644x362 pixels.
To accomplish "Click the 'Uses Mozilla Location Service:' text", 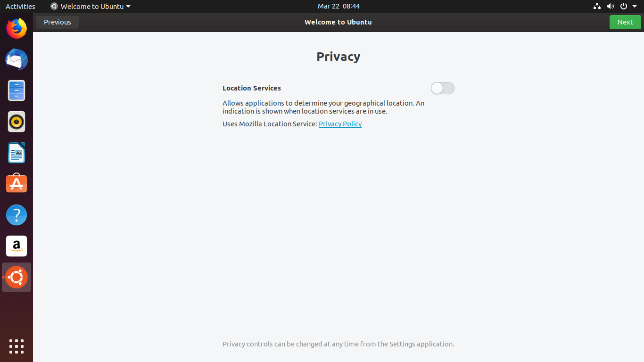I will (x=270, y=124).
